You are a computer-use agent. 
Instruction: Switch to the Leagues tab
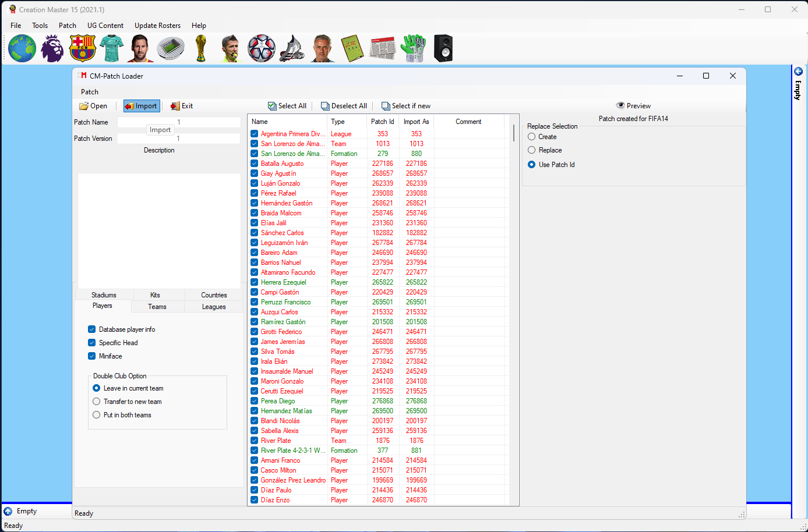pos(214,307)
